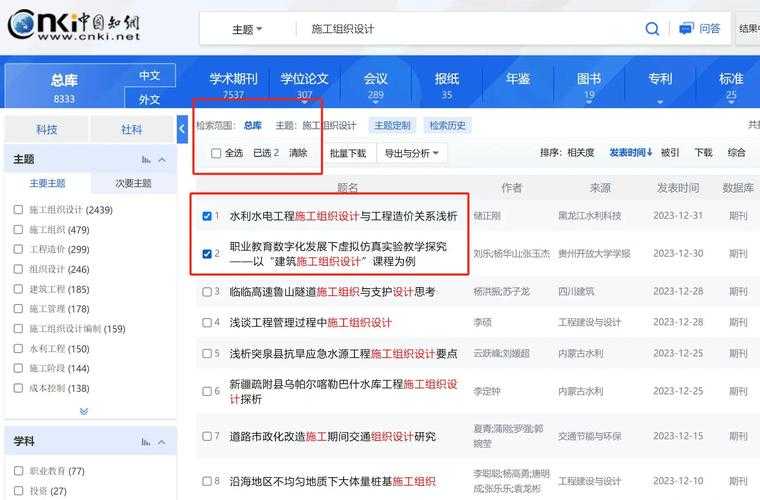Check 施工管理 (178) topic filter
The width and height of the screenshot is (760, 500).
(x=18, y=309)
